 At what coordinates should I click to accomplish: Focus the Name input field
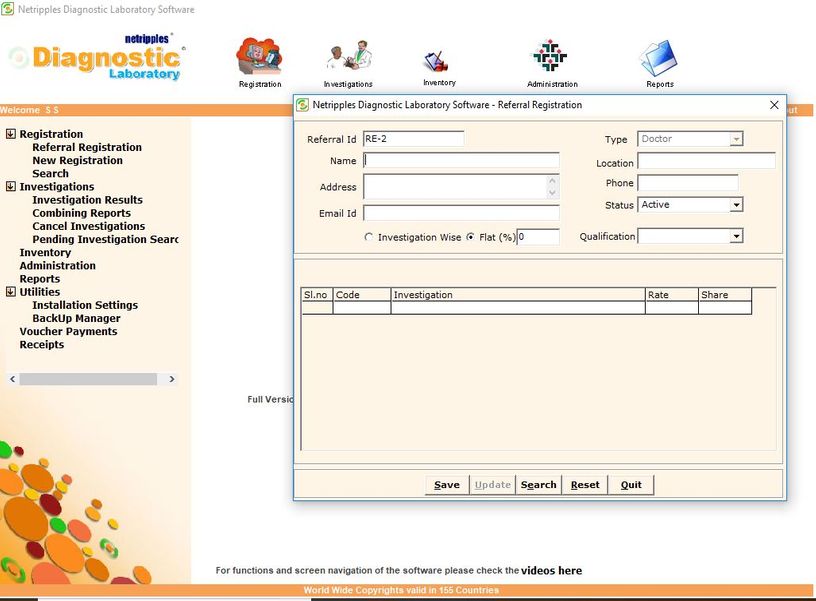[461, 160]
